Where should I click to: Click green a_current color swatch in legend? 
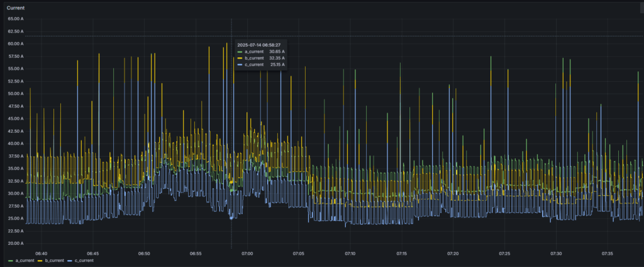click(11, 260)
